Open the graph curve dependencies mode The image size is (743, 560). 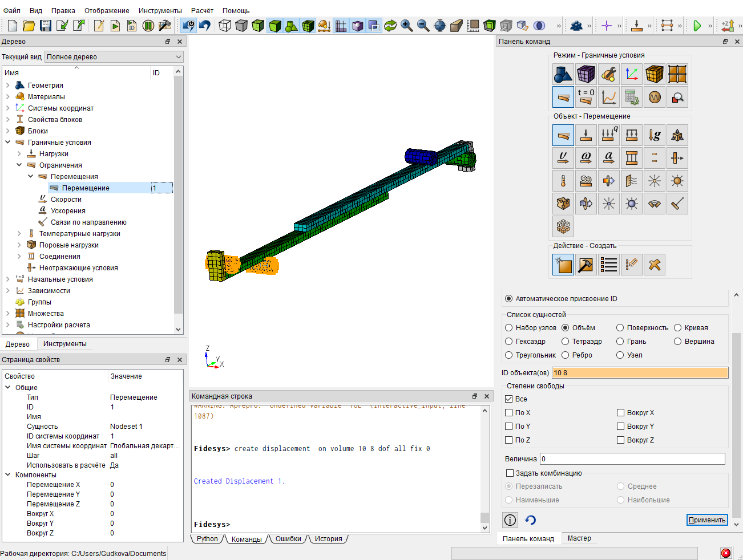pyautogui.click(x=609, y=97)
